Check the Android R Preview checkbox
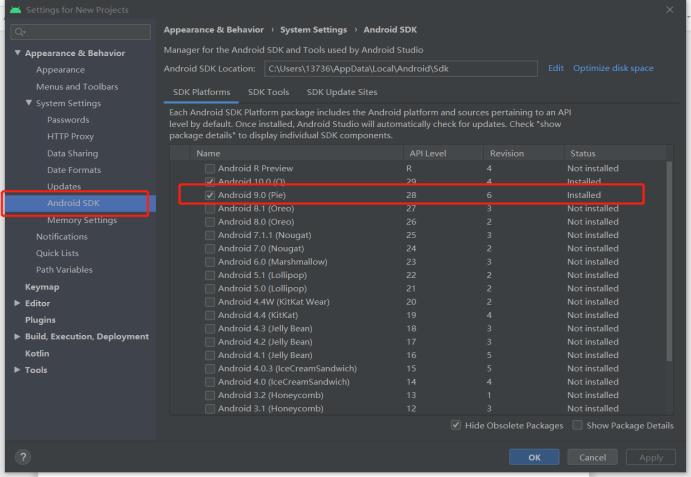This screenshot has height=477, width=691. coord(210,168)
